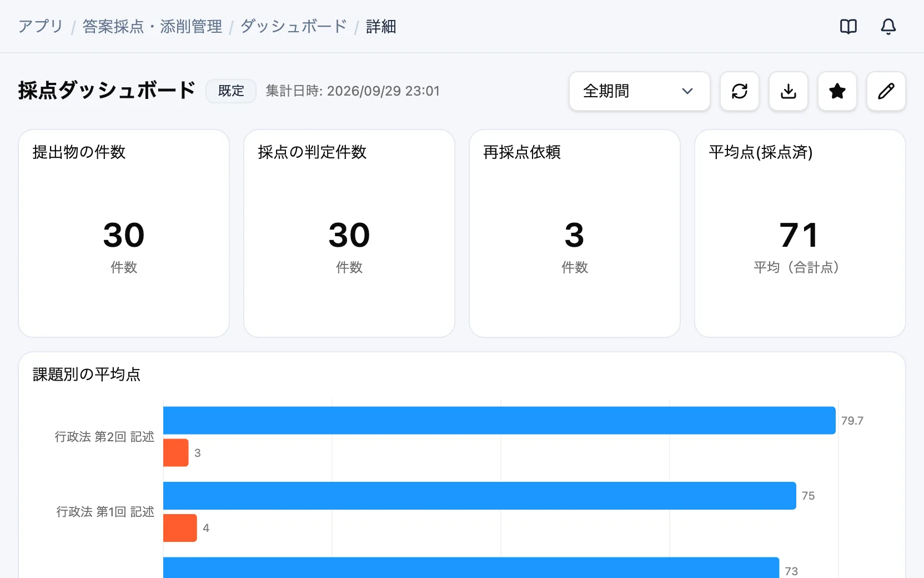Open the 全期間 period dropdown
Screen dimensions: 924x578
pyautogui.click(x=640, y=91)
